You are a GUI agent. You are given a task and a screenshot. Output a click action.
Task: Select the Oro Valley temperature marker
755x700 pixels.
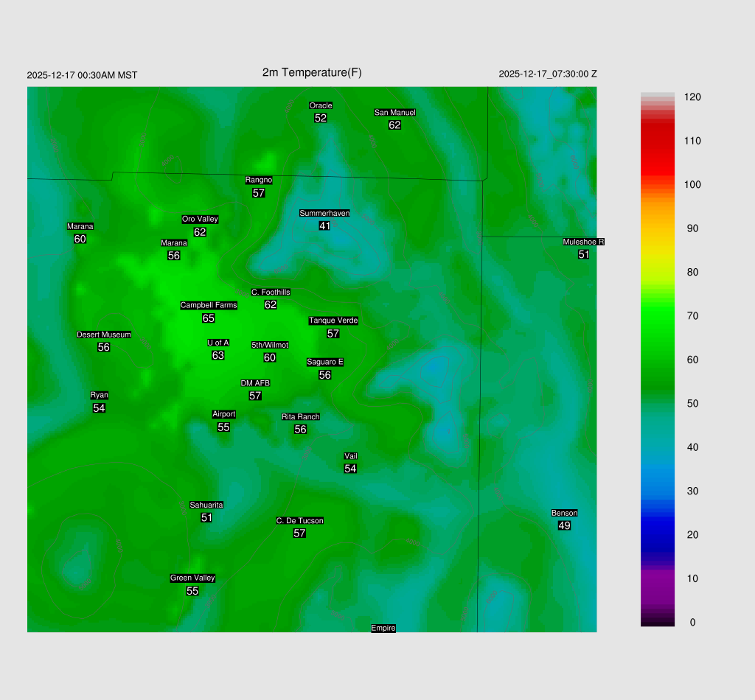[x=200, y=231]
